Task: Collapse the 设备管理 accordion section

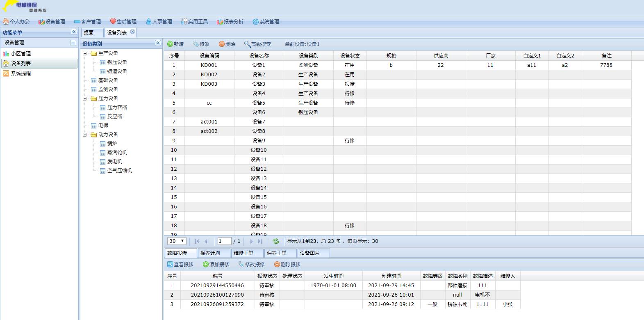Action: (73, 43)
